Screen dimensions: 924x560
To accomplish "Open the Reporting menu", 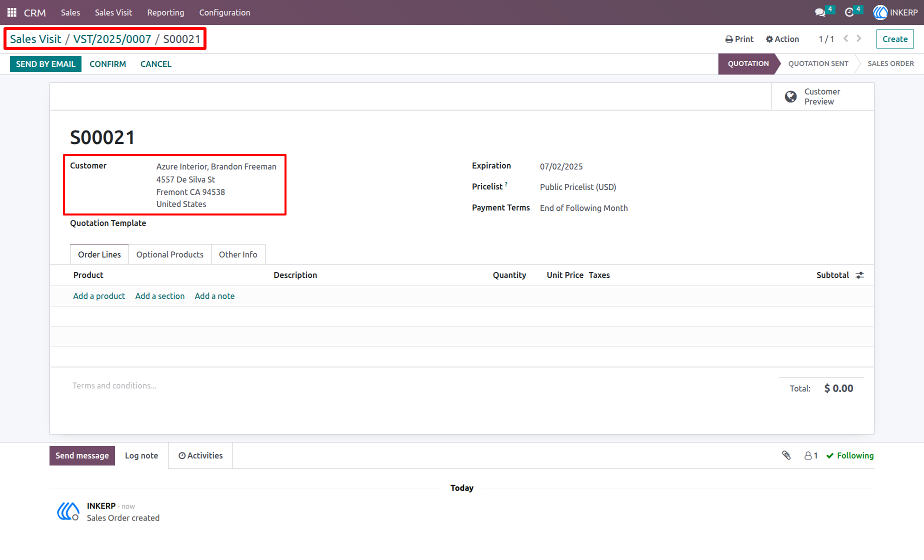I will pos(165,12).
